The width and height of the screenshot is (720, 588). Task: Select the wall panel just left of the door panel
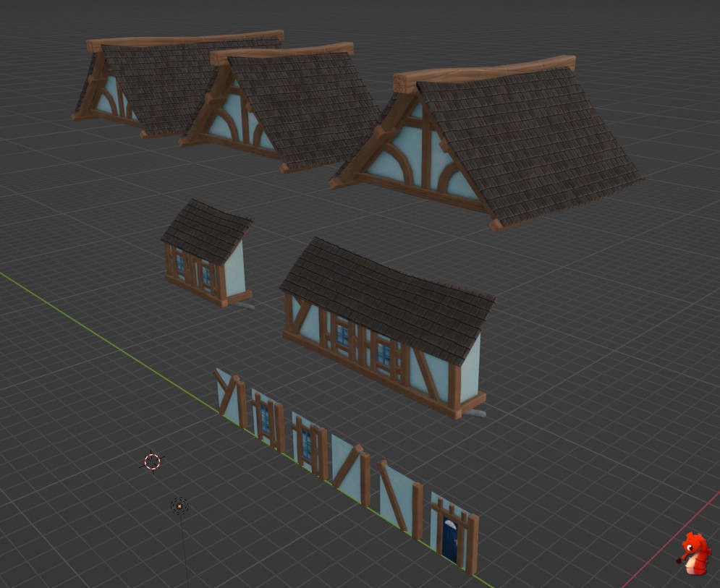click(399, 499)
